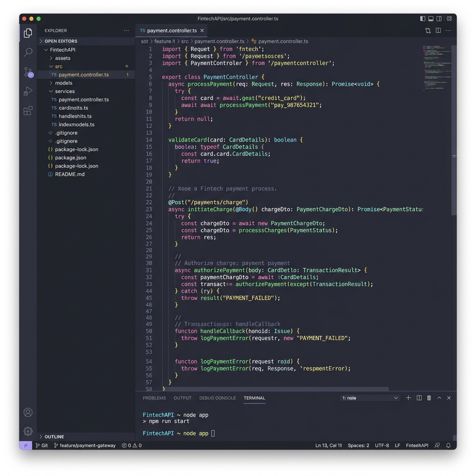The width and height of the screenshot is (476, 476).
Task: Kill the active terminal with trash icon
Action: point(429,398)
